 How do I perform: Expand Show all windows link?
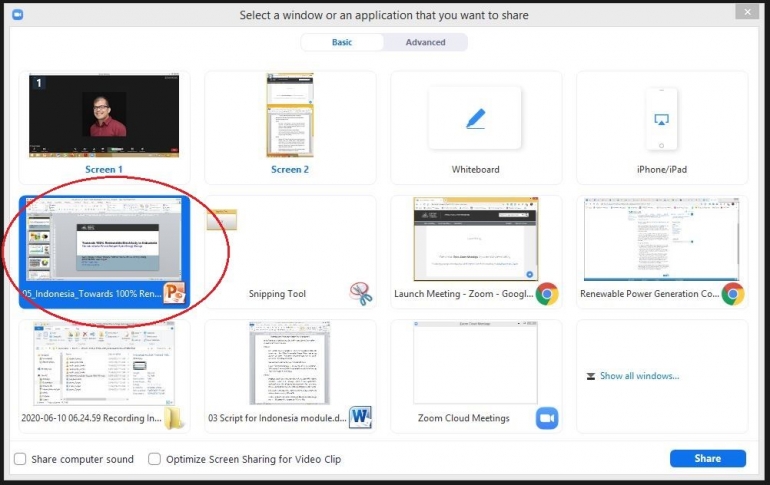[639, 376]
